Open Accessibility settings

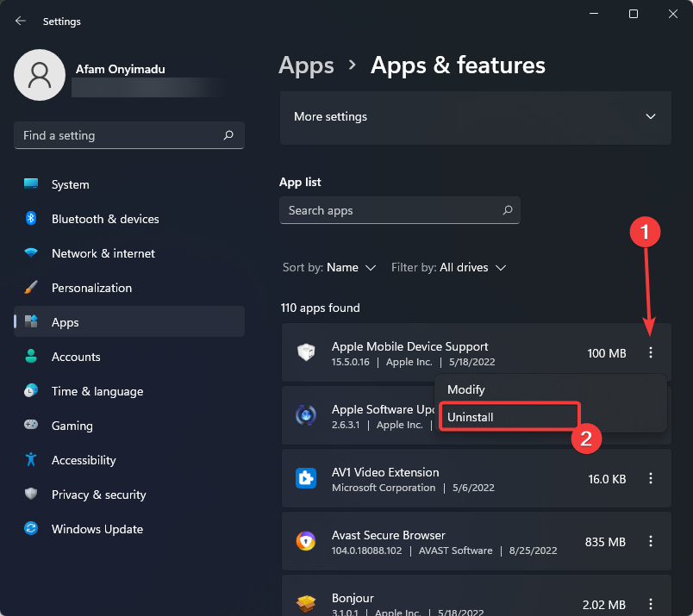[x=129, y=460]
